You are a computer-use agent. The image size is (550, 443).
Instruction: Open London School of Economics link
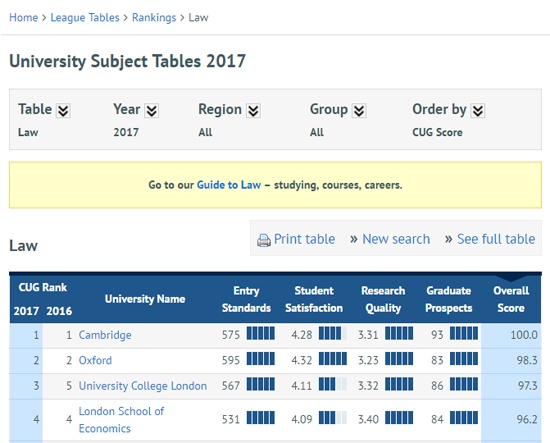click(121, 419)
